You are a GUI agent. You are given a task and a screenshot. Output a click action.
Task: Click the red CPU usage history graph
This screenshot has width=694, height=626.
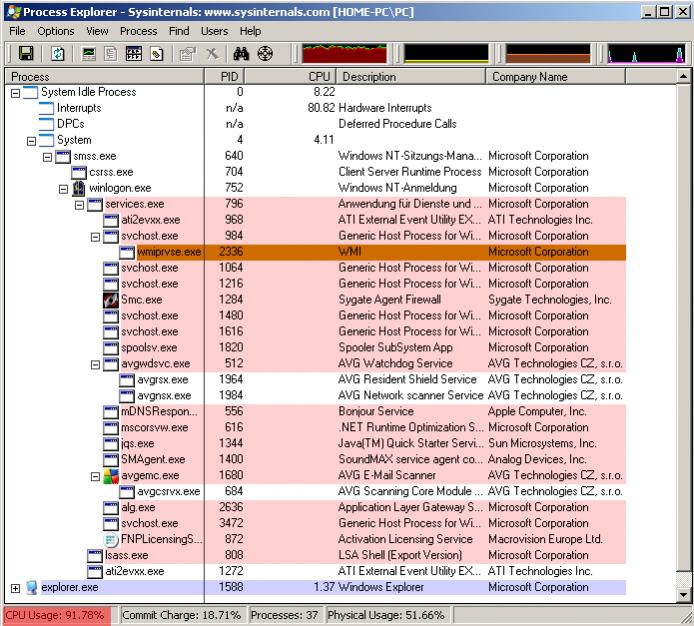(x=344, y=54)
